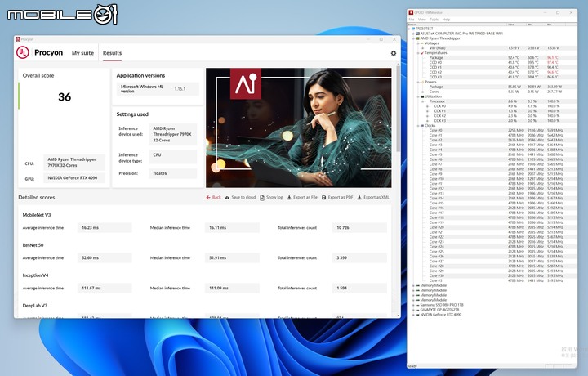This screenshot has height=376, width=588.
Task: Open HWMonitor File menu
Action: [x=412, y=19]
